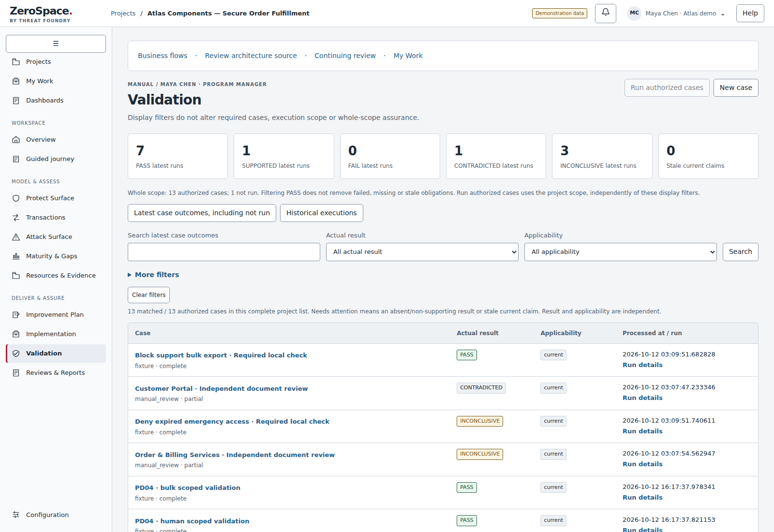Image resolution: width=774 pixels, height=532 pixels.
Task: Open PD04 bulk scoped validation case
Action: coord(187,488)
